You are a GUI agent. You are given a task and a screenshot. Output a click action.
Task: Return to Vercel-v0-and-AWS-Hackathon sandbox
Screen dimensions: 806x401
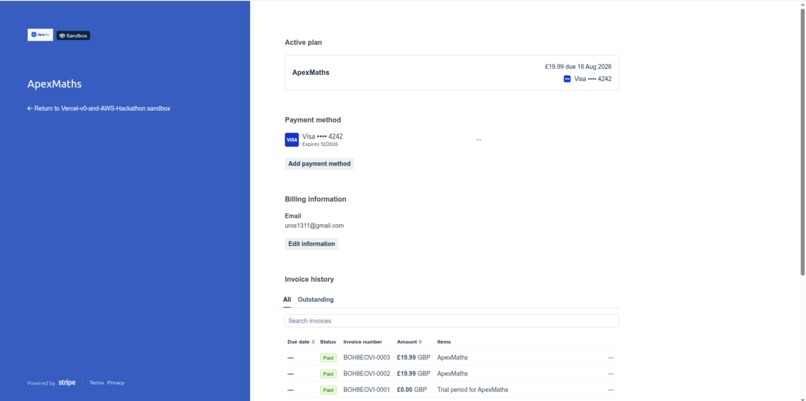[x=99, y=108]
